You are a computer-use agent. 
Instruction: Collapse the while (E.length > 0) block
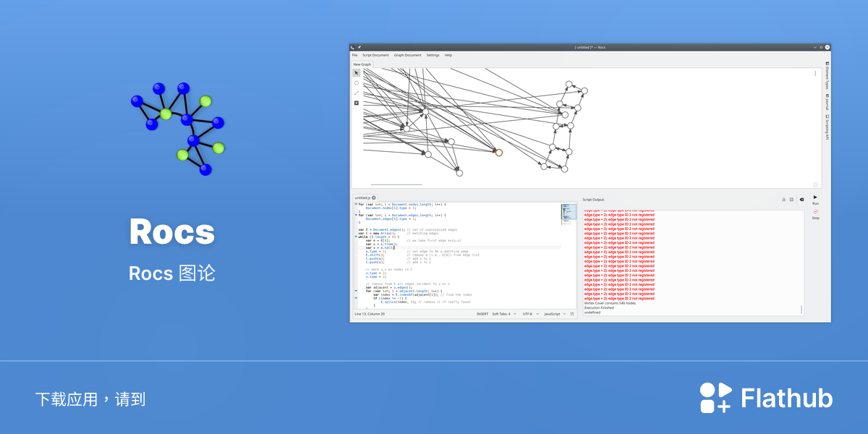click(355, 237)
